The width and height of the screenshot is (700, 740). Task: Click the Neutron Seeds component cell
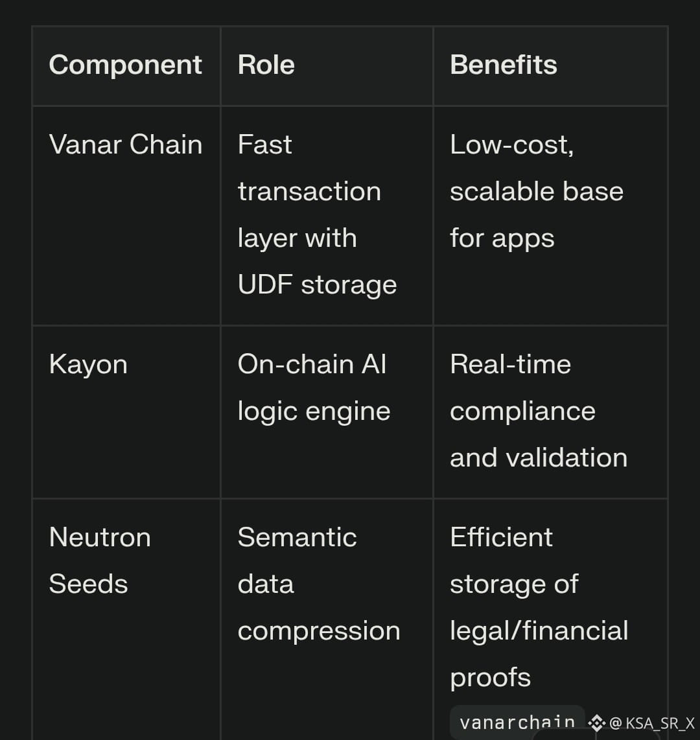[x=100, y=561]
